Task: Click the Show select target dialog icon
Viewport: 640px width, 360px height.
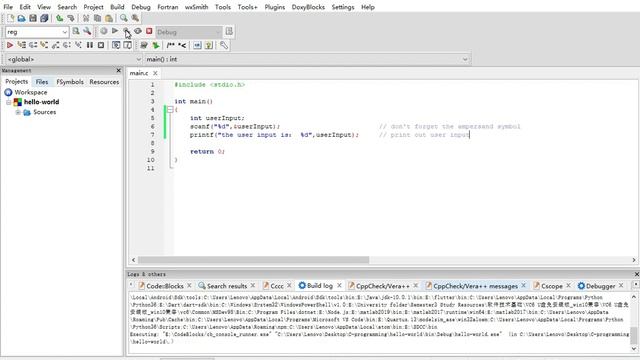Action: pyautogui.click(x=229, y=31)
